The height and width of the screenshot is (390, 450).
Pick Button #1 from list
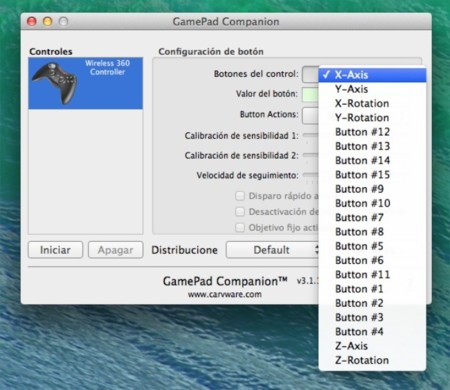coord(372,289)
